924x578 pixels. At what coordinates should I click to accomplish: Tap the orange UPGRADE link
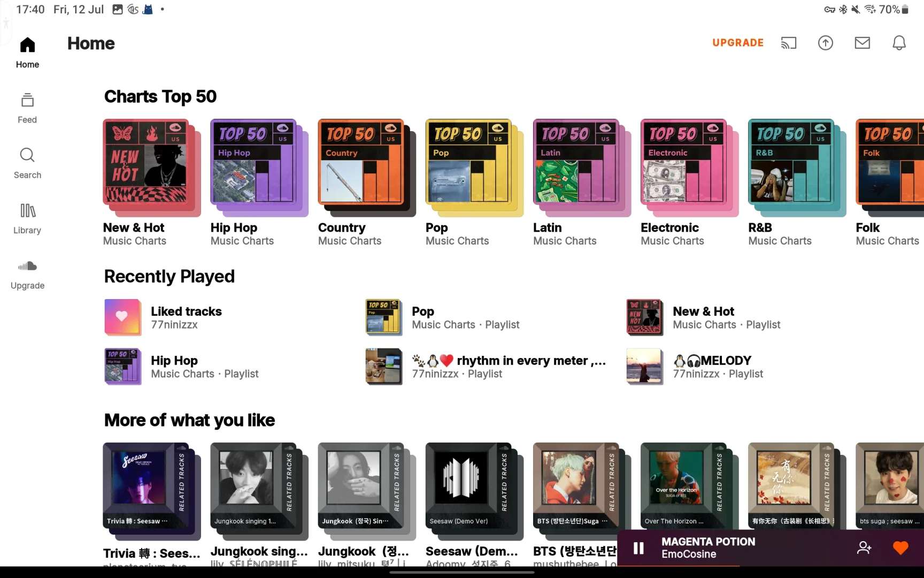pos(738,43)
